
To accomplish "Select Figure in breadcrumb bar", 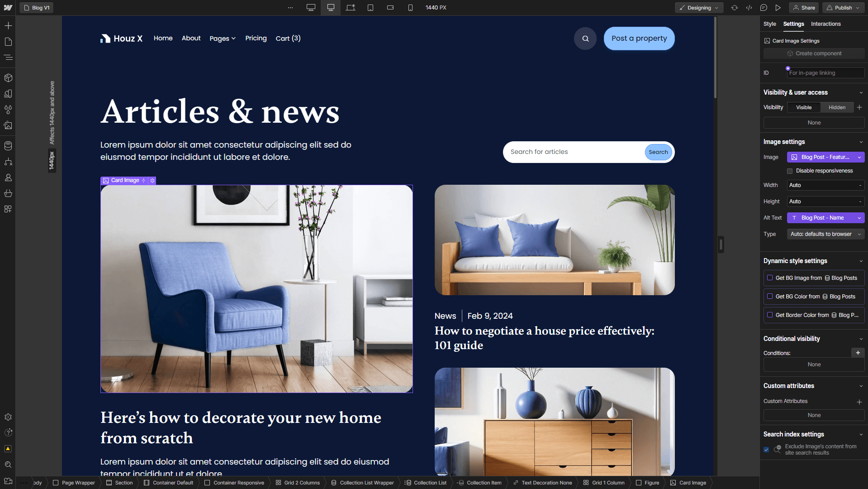I will 647,483.
